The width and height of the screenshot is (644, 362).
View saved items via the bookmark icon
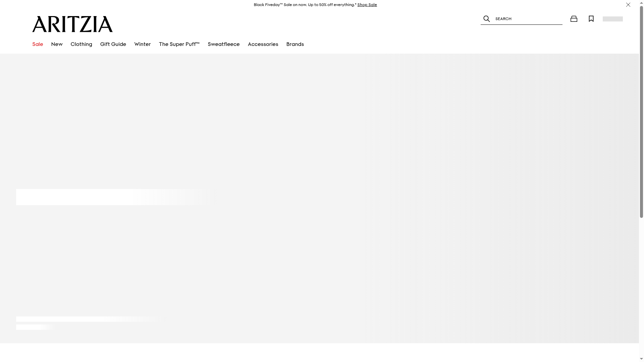pyautogui.click(x=591, y=19)
